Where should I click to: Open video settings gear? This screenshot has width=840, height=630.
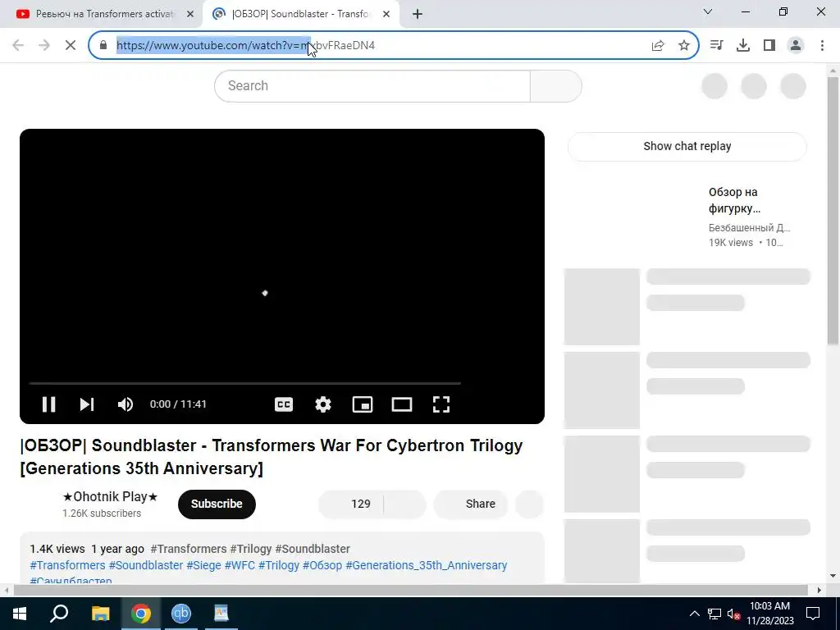click(x=323, y=404)
